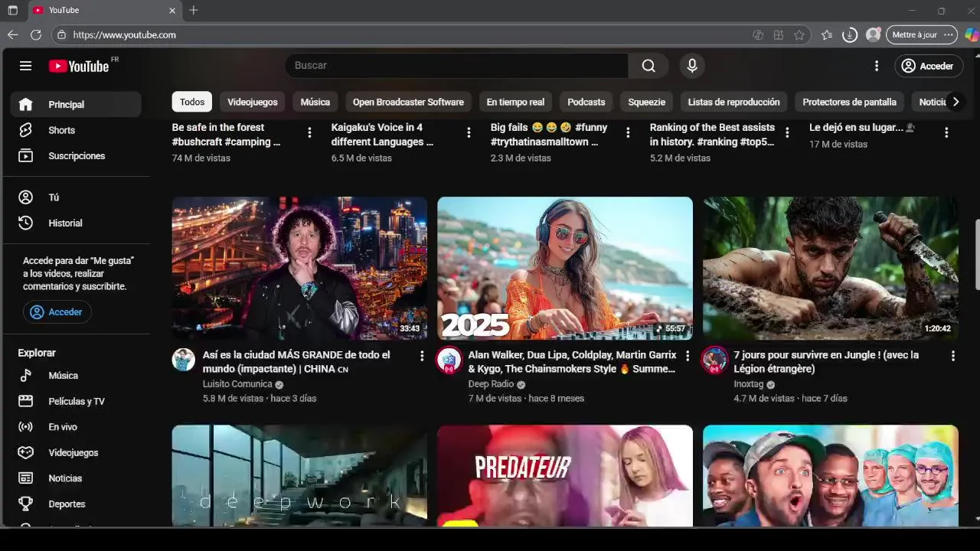Open options for 'Be safe in the forest' short

309,132
